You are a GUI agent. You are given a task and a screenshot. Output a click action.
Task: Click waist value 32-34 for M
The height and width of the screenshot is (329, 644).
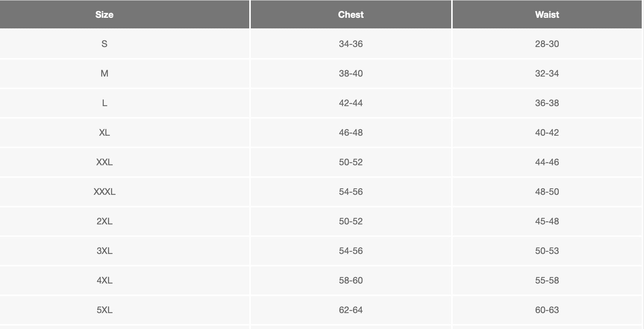click(x=547, y=74)
